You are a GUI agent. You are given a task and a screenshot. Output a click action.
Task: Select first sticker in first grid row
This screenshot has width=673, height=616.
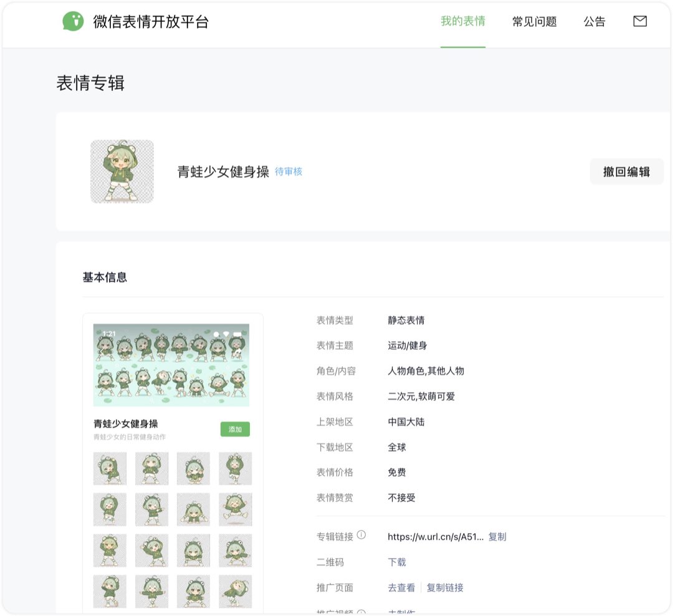pos(110,469)
